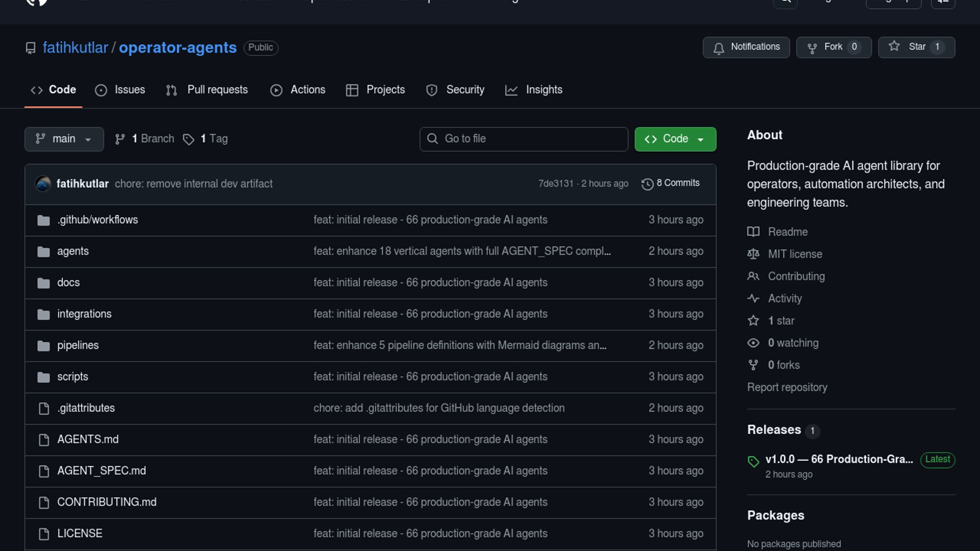
Task: Open the Readme link in About
Action: click(x=788, y=232)
